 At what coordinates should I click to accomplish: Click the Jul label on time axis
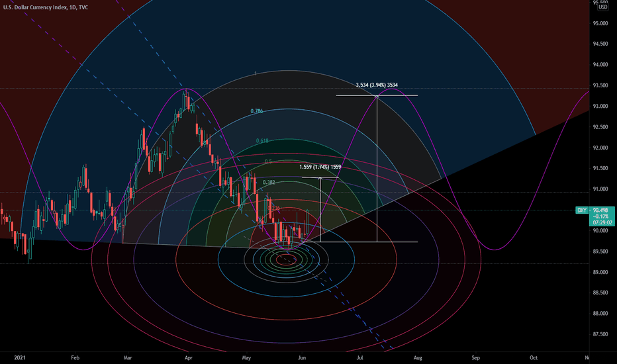pyautogui.click(x=359, y=357)
